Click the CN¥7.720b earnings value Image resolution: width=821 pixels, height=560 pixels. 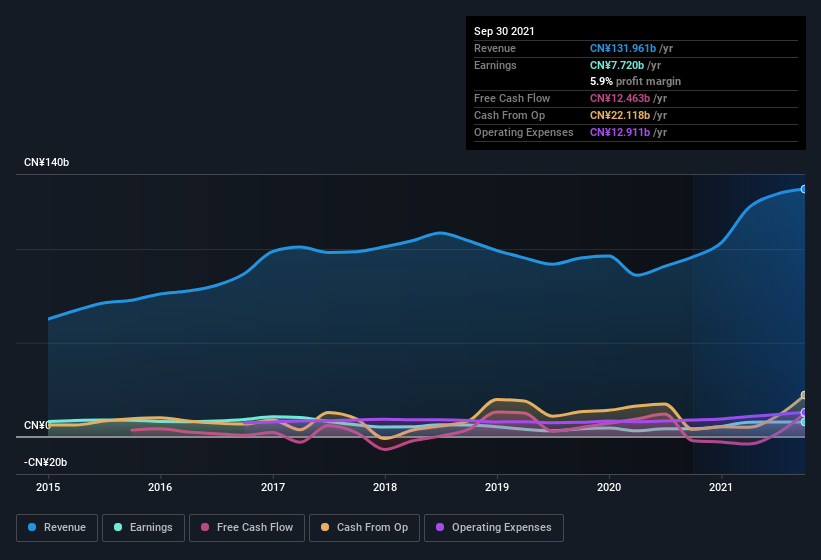(x=617, y=65)
